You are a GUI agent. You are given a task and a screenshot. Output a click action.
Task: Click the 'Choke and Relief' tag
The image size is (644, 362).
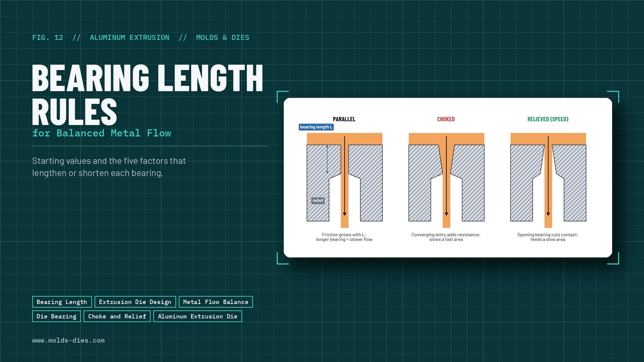point(117,316)
